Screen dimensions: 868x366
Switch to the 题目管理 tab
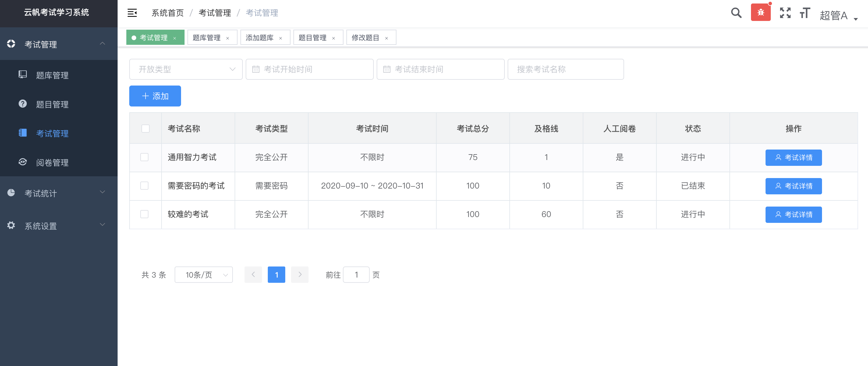(x=318, y=37)
